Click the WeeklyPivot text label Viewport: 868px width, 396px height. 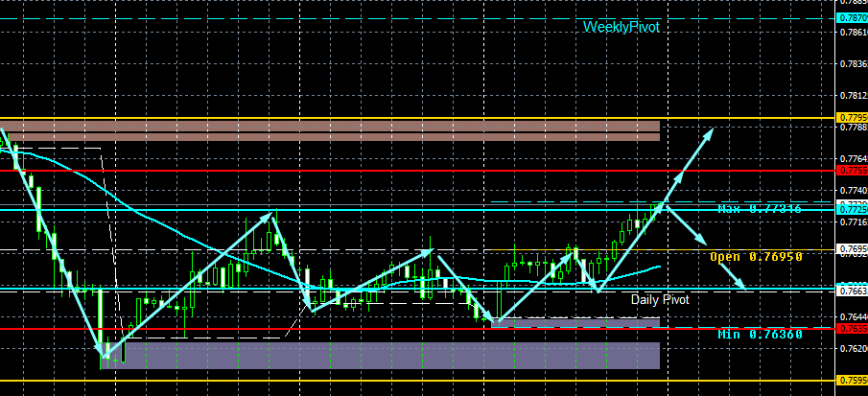(x=622, y=27)
